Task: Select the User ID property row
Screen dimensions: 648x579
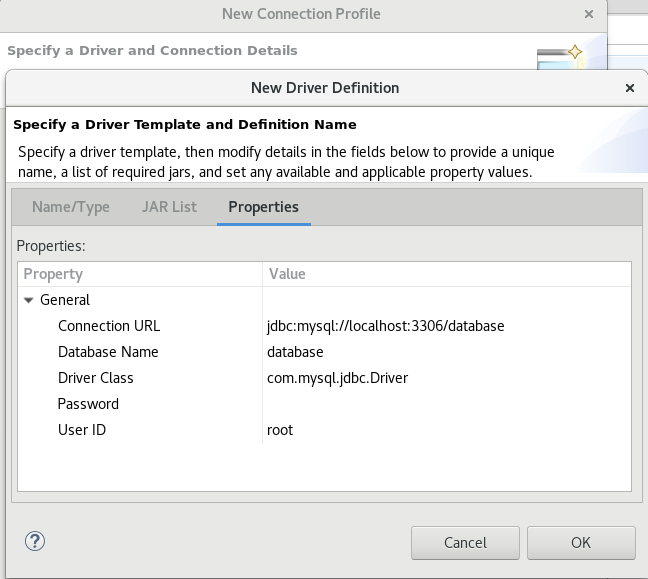Action: pos(324,430)
